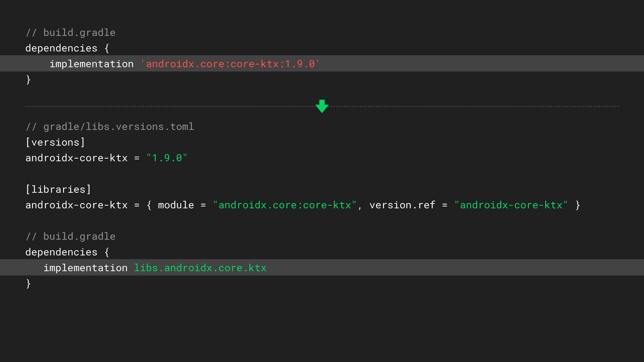Click the [versions] section header
Viewport: 644px width, 362px height.
55,142
